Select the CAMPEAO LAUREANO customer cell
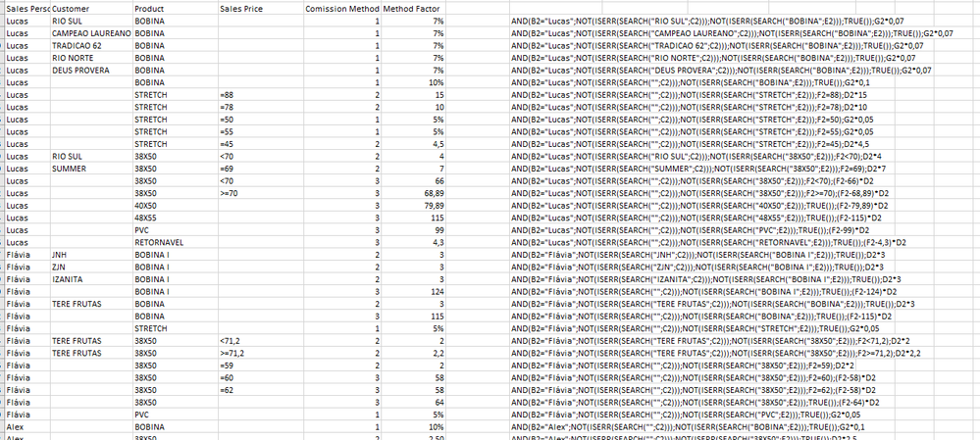980x440 pixels. [x=92, y=33]
